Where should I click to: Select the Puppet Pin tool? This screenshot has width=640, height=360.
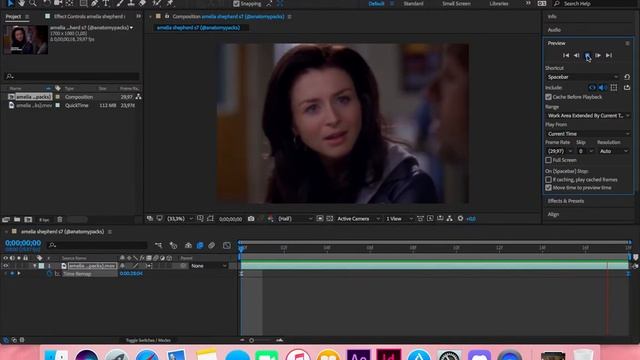[170, 3]
